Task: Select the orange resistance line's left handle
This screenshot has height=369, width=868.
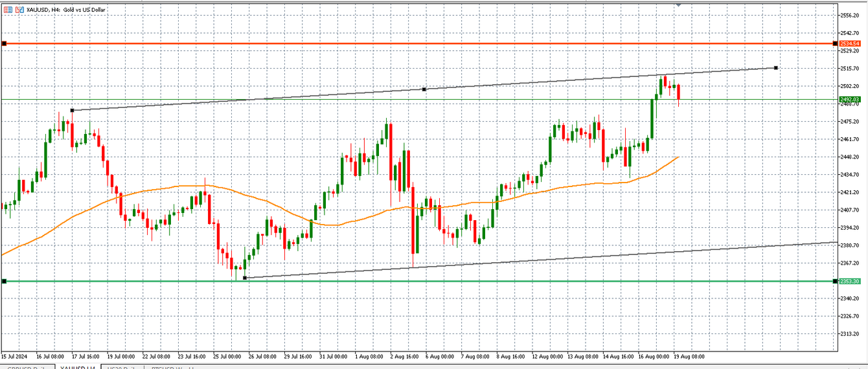Action: 4,43
